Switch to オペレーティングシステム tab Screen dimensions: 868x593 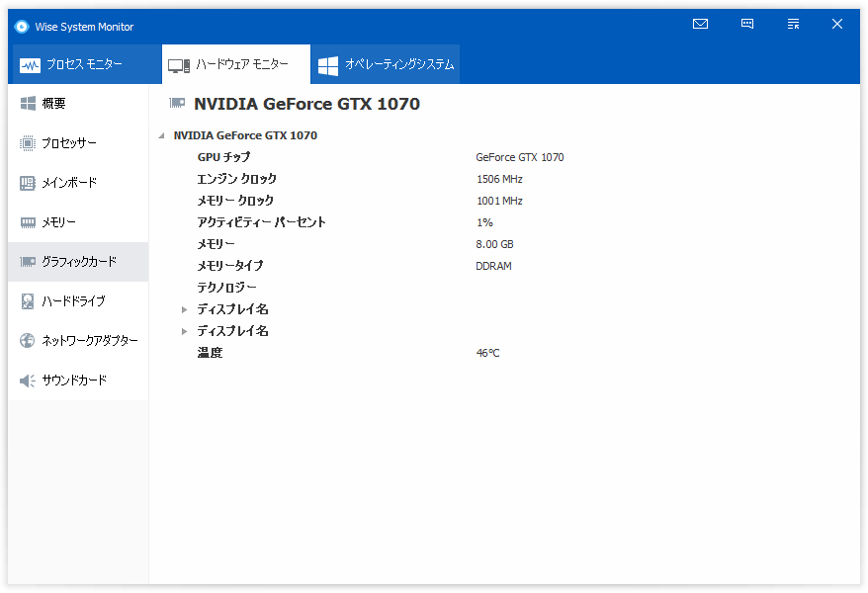click(x=386, y=64)
